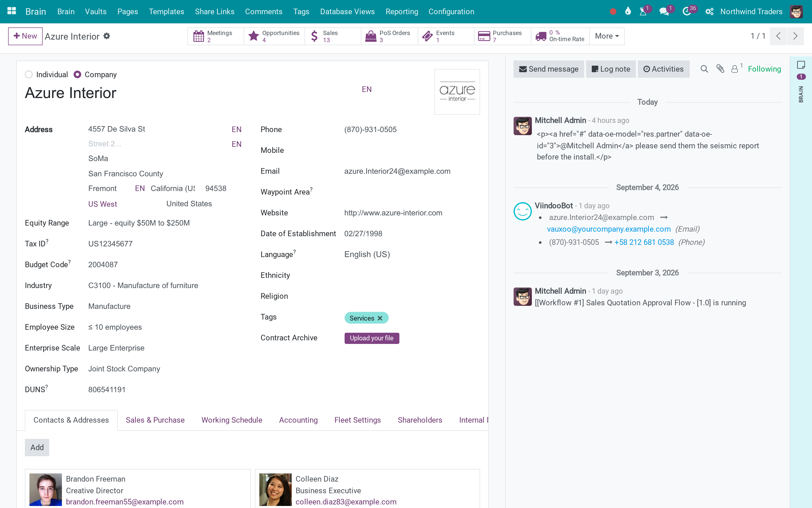
Task: Remove the Services tag
Action: click(380, 318)
